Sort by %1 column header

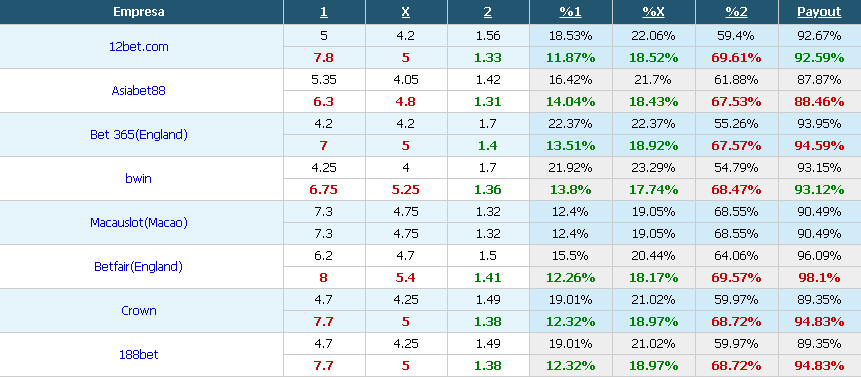tap(570, 12)
